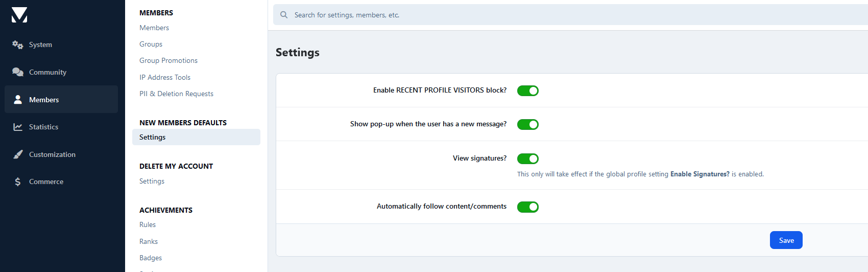This screenshot has width=868, height=272.
Task: Click the Customization paintbrush icon
Action: (18, 154)
